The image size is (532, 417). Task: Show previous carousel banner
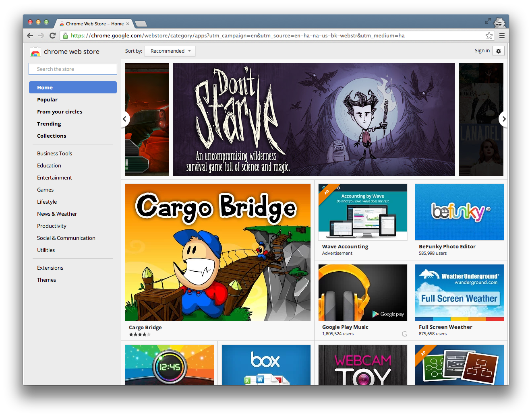click(x=125, y=119)
